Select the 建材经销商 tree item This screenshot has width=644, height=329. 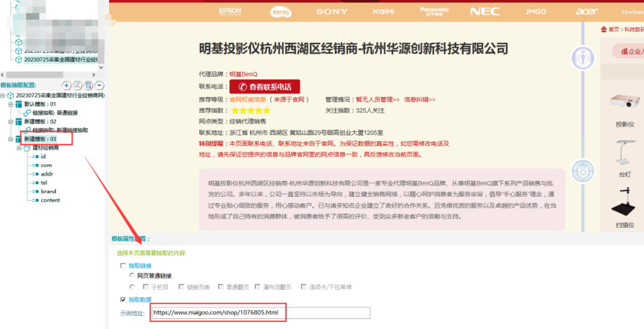tap(45, 148)
